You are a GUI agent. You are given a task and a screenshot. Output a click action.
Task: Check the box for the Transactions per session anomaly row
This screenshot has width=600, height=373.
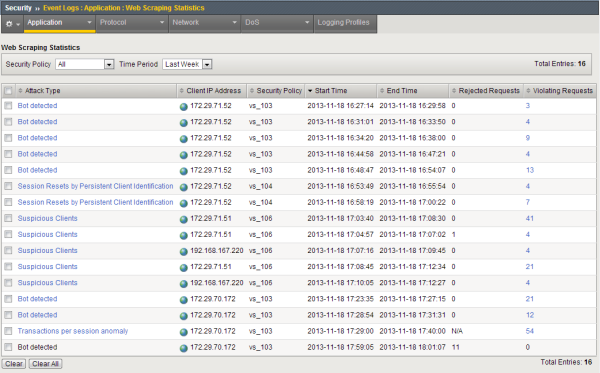8,331
